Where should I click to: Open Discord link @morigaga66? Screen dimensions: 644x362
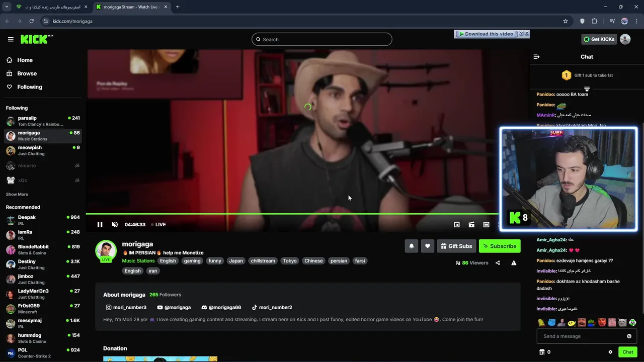(x=221, y=307)
